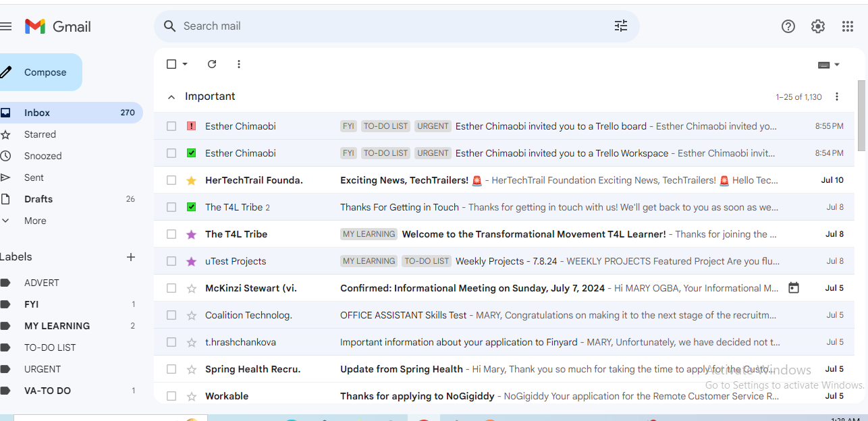Click red exclamation marker on Trello board email
Screen dimensions: 868x421
pos(191,126)
